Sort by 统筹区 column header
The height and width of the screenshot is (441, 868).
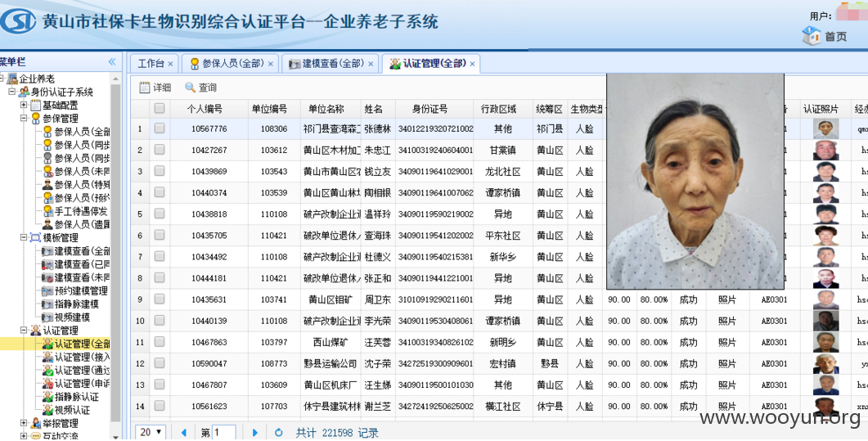pyautogui.click(x=550, y=109)
